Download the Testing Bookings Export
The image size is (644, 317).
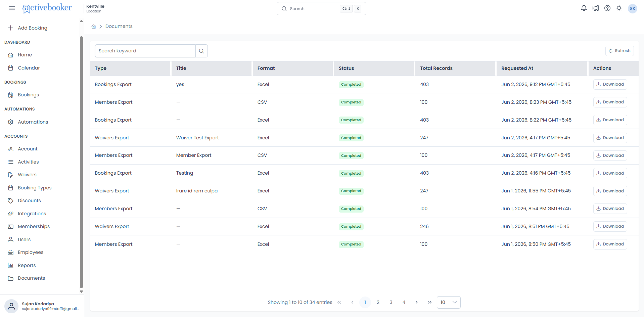tap(610, 173)
